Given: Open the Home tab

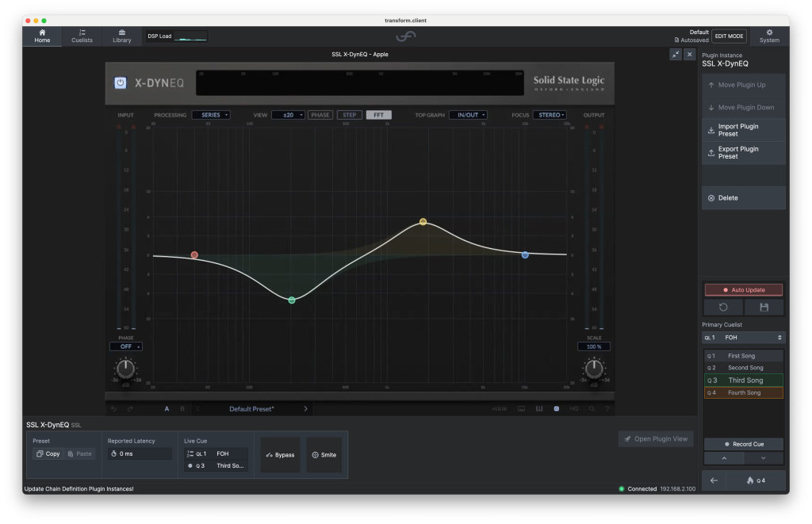Looking at the screenshot, I should pos(43,36).
